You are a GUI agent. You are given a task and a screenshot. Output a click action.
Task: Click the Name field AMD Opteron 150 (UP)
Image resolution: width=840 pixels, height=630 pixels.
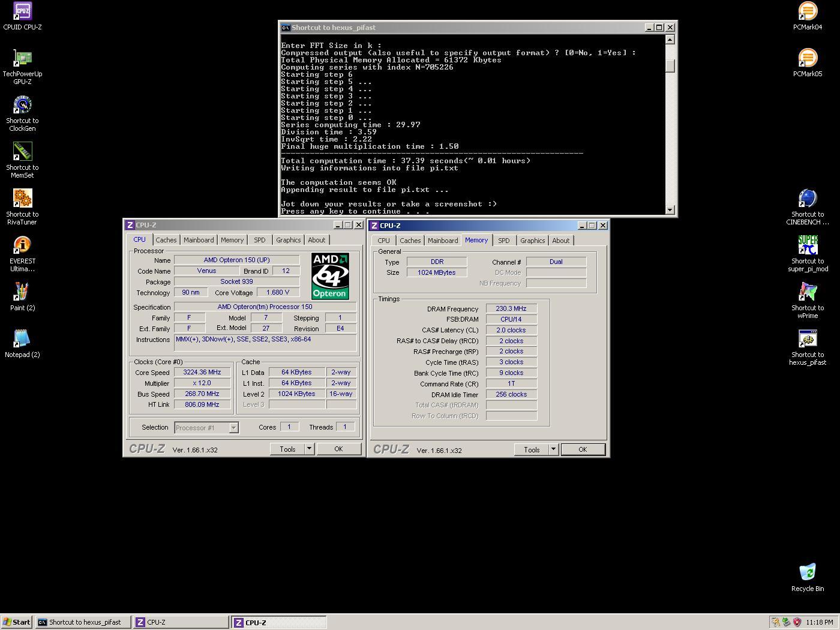tap(237, 260)
